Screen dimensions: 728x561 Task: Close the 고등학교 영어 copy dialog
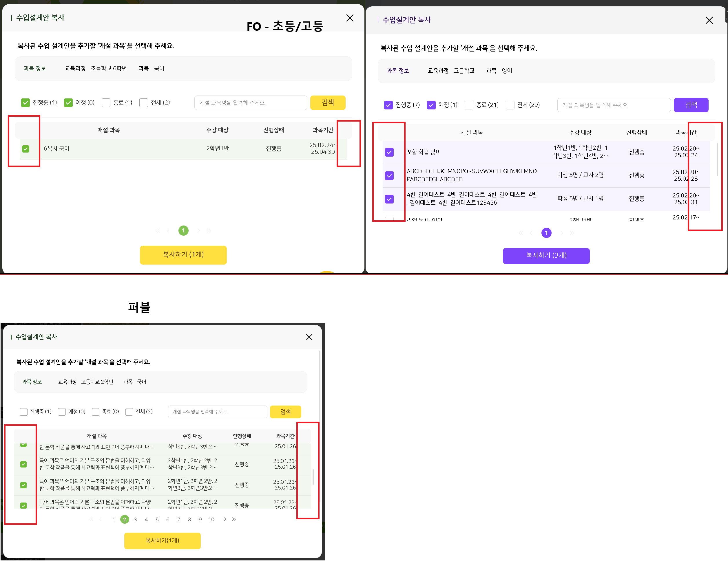pyautogui.click(x=709, y=20)
